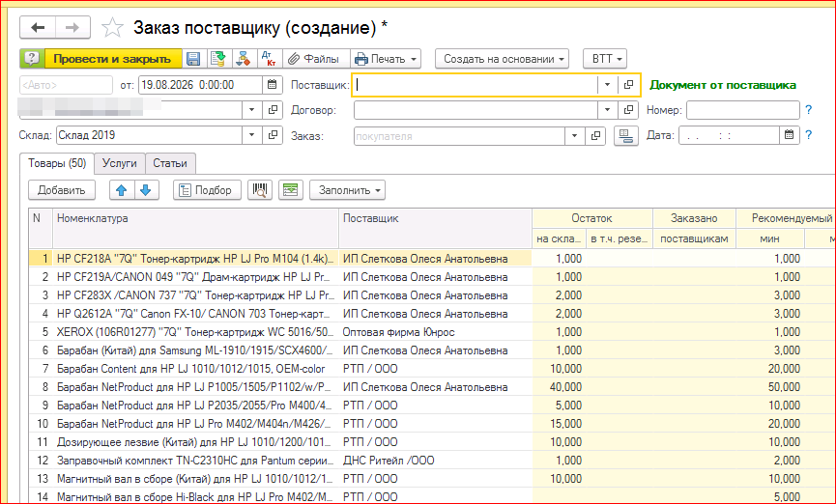Select row 14 Магнитный вал Hi-Black

coord(195,496)
